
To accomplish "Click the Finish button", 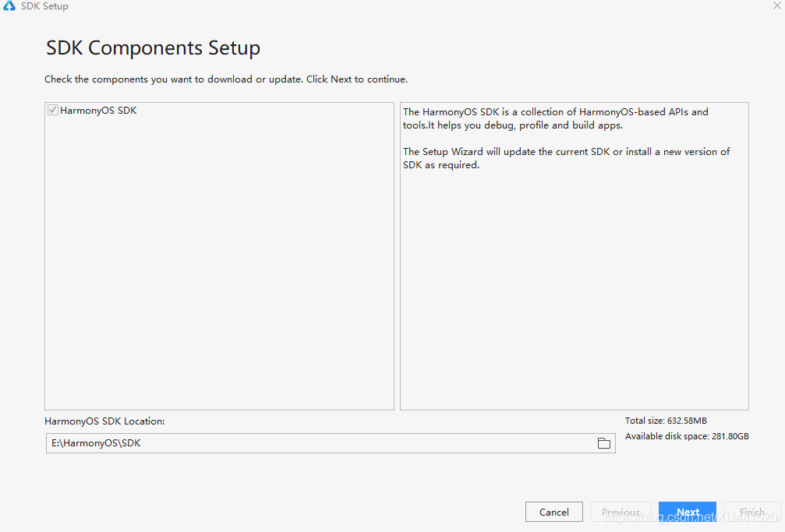I will (752, 512).
